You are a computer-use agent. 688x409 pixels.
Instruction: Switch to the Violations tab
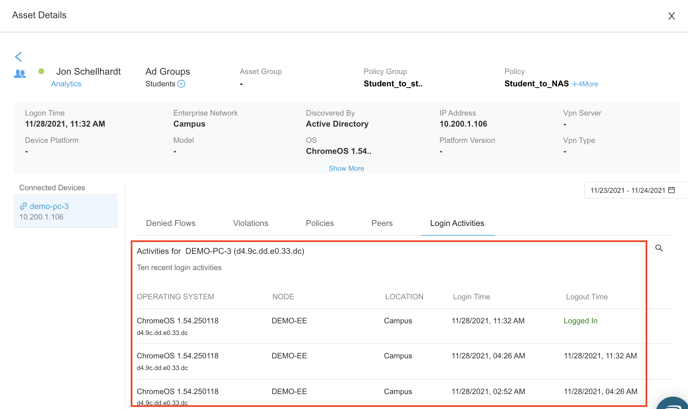pyautogui.click(x=251, y=223)
